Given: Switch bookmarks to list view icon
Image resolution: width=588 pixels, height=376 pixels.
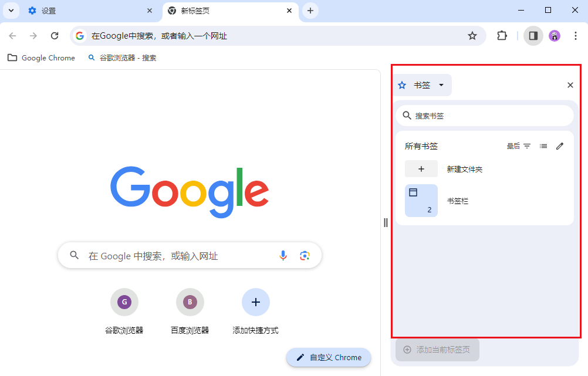Looking at the screenshot, I should click(543, 146).
